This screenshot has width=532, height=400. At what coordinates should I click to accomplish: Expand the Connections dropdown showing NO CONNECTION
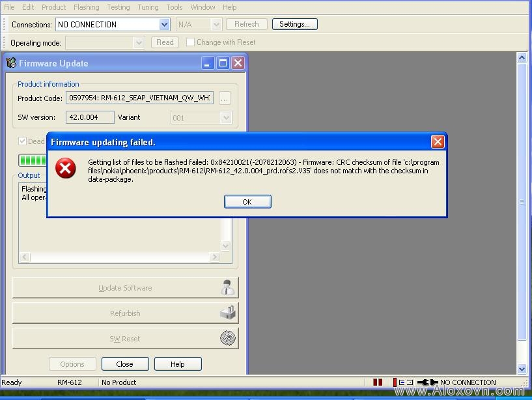(164, 25)
